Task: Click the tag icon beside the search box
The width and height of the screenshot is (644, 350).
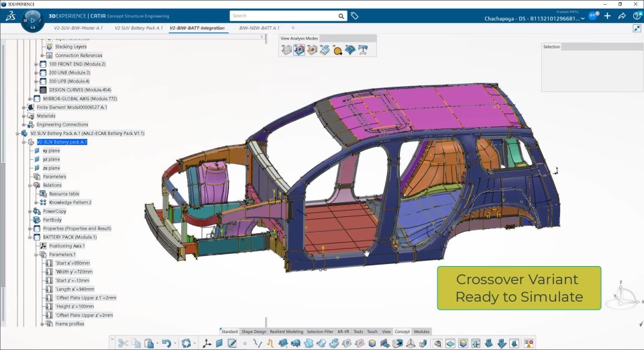Action: (354, 16)
